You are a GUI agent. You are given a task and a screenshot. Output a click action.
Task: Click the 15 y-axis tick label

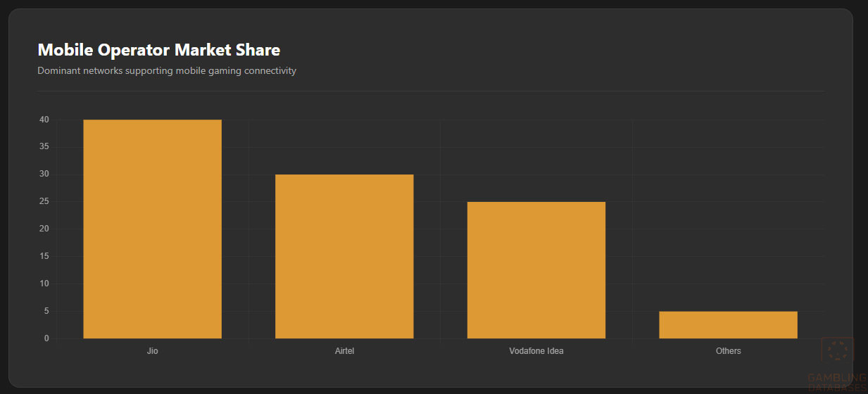[x=44, y=257]
